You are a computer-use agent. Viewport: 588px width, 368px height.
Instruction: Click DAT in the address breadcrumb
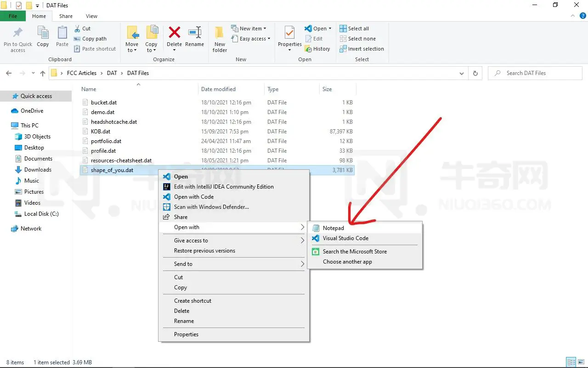pos(112,73)
